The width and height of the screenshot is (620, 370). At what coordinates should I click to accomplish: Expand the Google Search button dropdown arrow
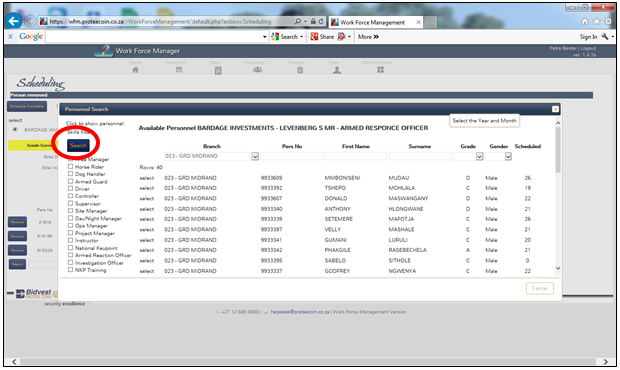click(302, 37)
